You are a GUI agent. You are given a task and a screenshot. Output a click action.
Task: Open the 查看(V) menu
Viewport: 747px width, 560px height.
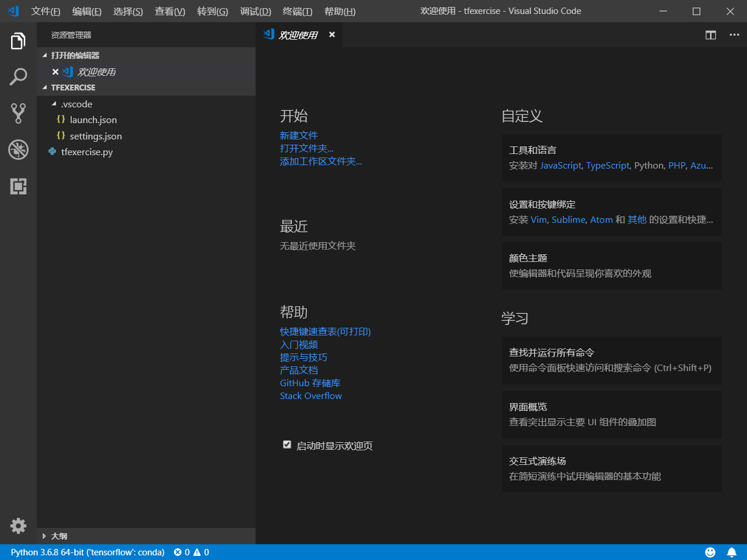click(x=170, y=11)
